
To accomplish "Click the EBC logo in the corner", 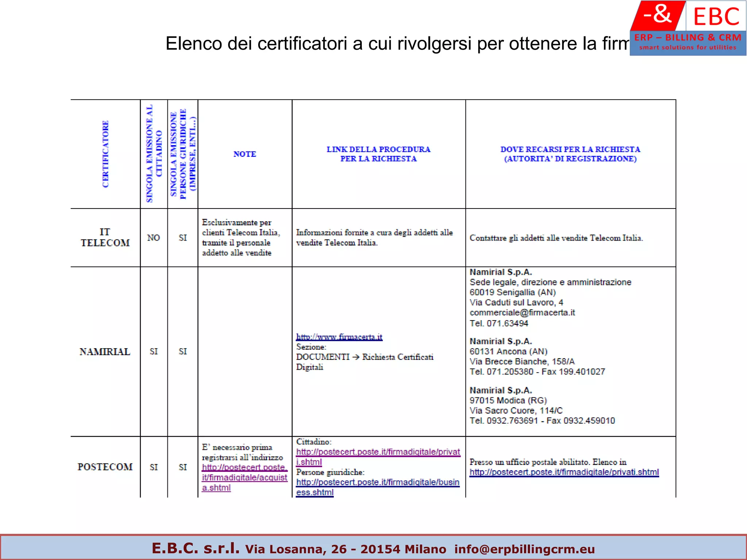I will pos(688,28).
